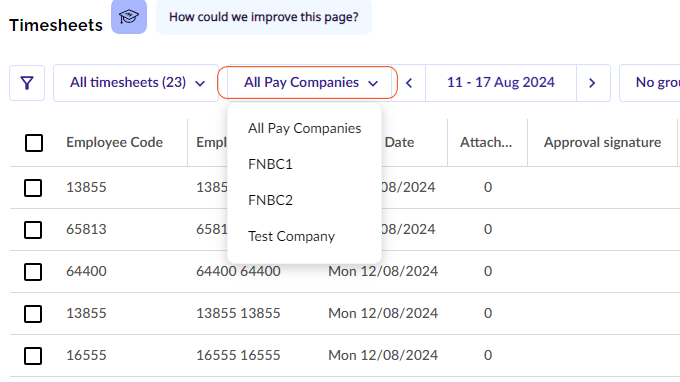Go to previous week arrow
The width and height of the screenshot is (680, 382).
pyautogui.click(x=409, y=83)
